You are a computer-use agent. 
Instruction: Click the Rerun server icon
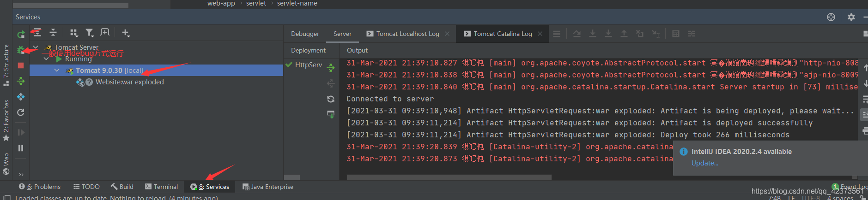21,34
